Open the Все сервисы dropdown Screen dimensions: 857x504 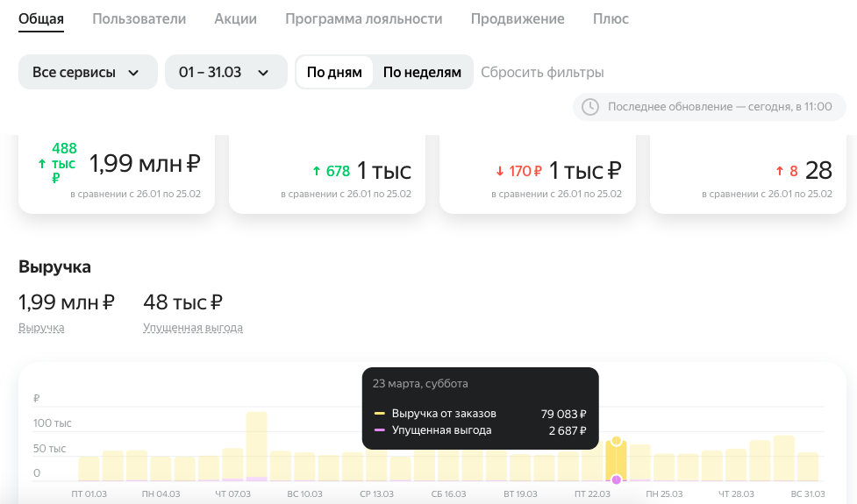pyautogui.click(x=88, y=72)
